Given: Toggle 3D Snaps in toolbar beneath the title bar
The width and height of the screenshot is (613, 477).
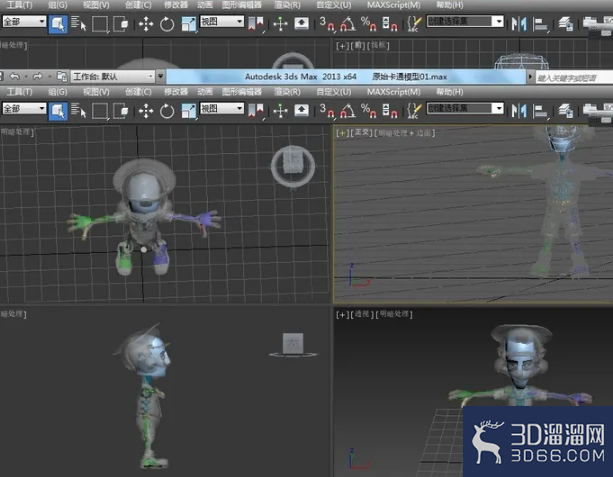Looking at the screenshot, I should click(x=327, y=111).
